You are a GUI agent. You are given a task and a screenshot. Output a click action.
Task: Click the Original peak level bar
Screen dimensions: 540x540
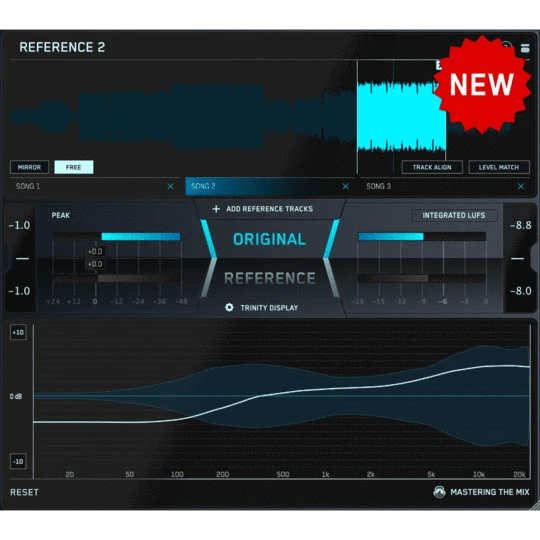click(x=141, y=237)
